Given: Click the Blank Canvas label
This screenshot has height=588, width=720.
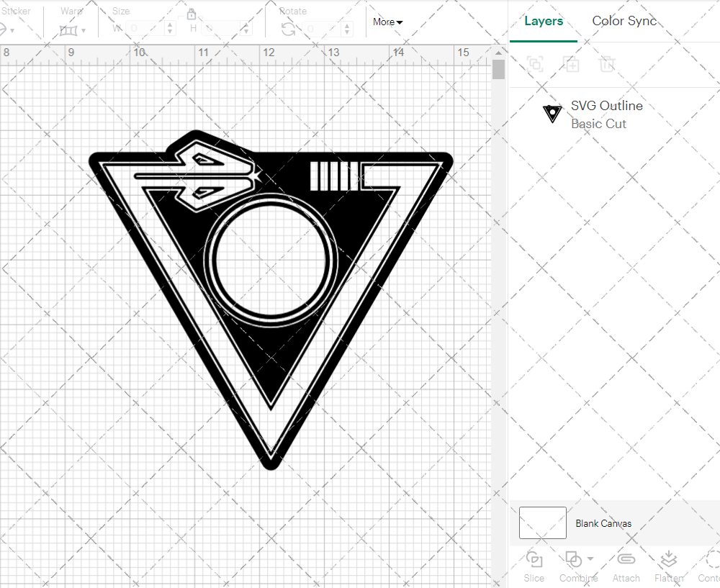Looking at the screenshot, I should 603,523.
